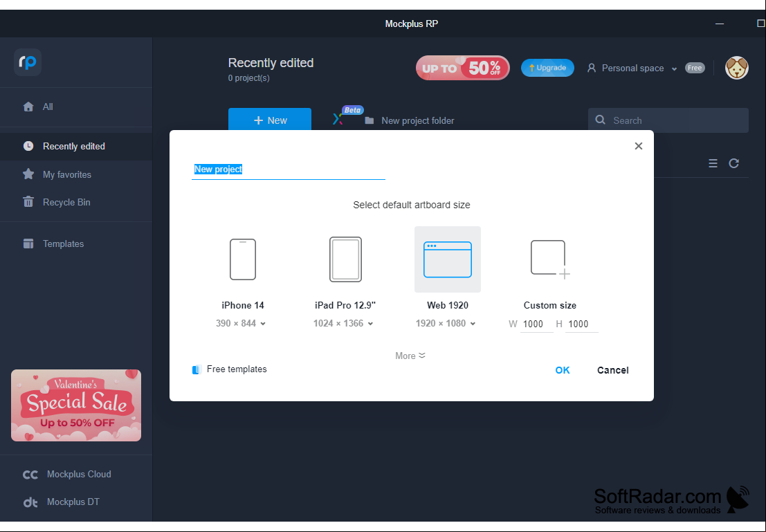
Task: Click the Templates layout icon
Action: (28, 244)
